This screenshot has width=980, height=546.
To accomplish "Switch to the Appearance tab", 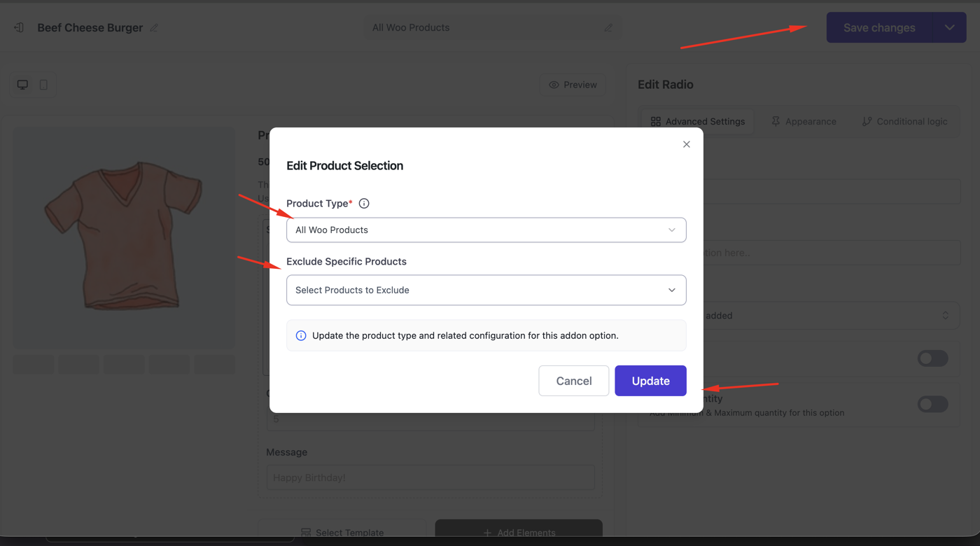I will pyautogui.click(x=804, y=121).
